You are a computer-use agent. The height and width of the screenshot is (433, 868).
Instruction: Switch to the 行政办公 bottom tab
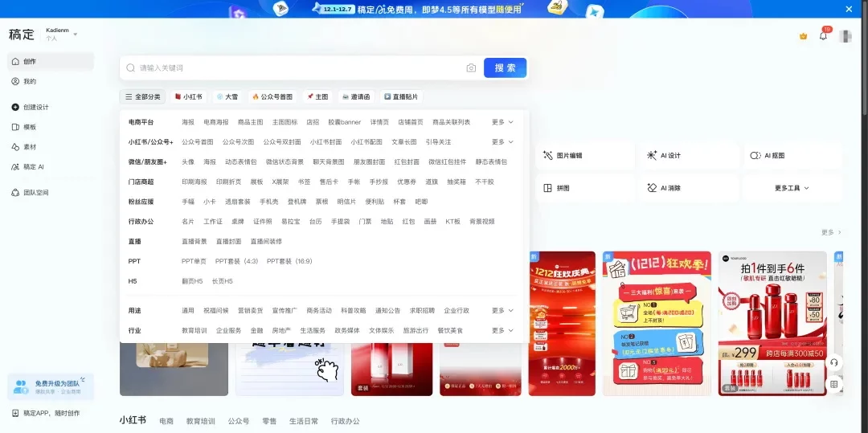click(346, 421)
